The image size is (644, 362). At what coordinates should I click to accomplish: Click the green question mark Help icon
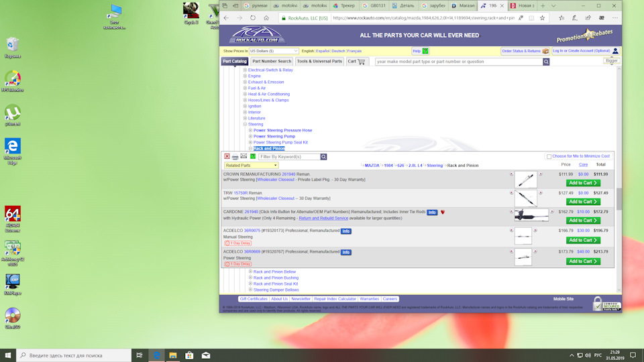425,51
